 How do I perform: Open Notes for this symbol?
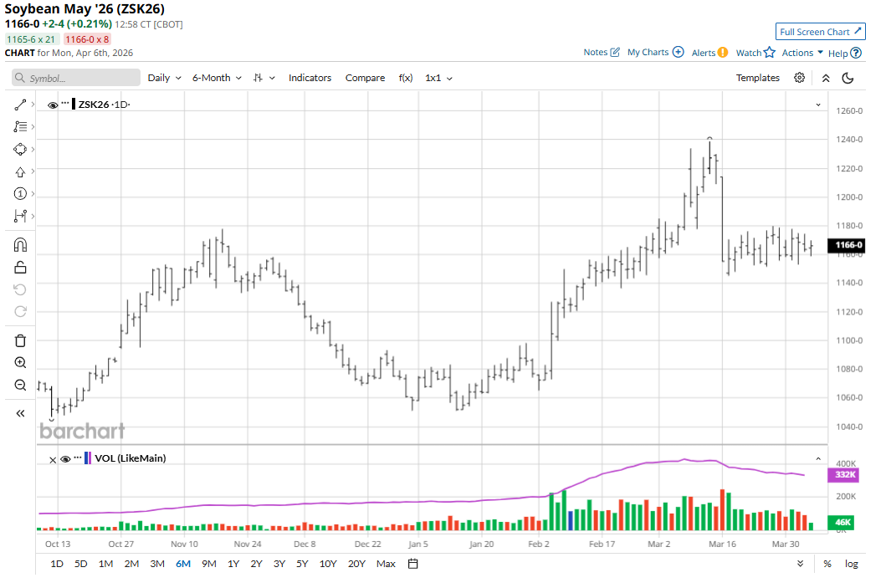(x=602, y=52)
